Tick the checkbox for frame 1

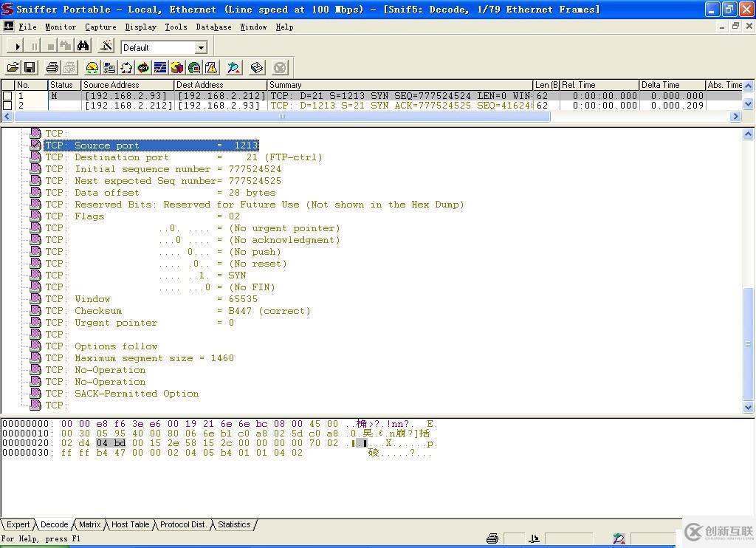(x=7, y=96)
